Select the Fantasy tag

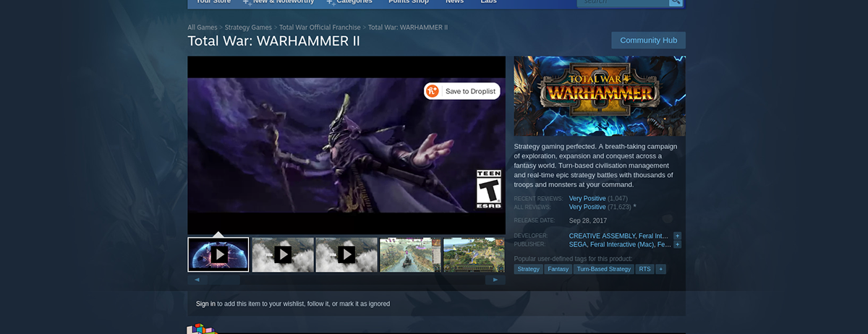[x=558, y=269]
